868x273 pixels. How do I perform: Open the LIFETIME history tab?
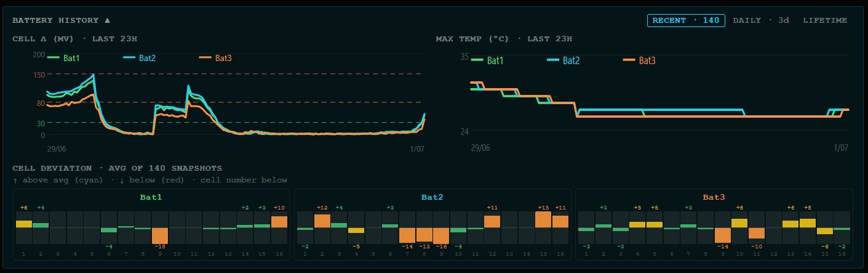[825, 20]
